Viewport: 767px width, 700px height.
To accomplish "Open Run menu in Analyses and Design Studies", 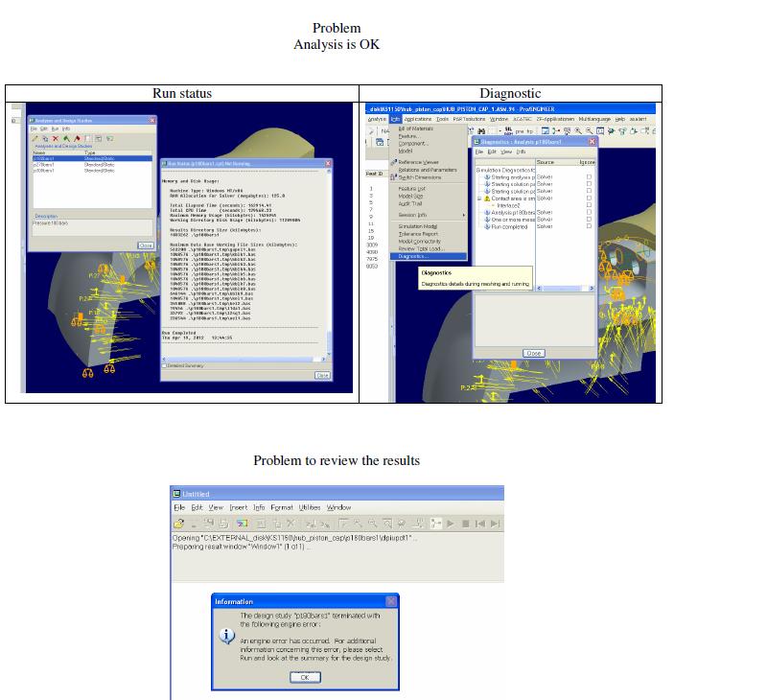I will coord(55,128).
